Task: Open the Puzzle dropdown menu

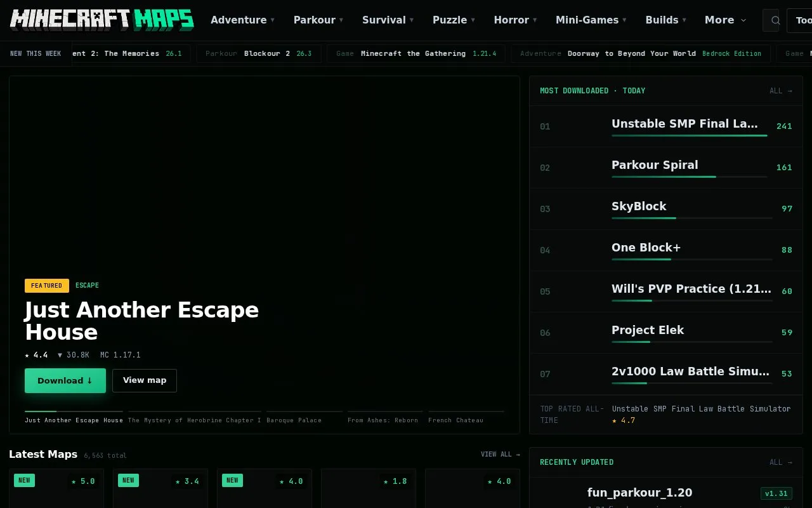Action: point(454,20)
